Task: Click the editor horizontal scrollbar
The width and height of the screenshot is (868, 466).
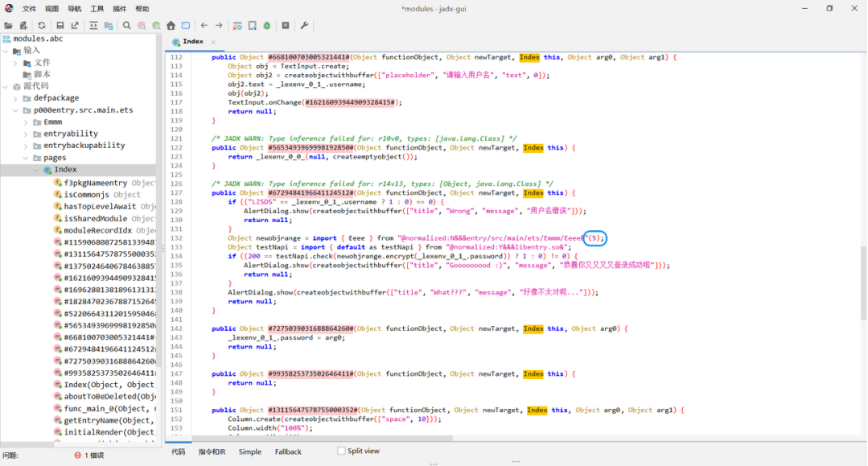Action: point(322,439)
